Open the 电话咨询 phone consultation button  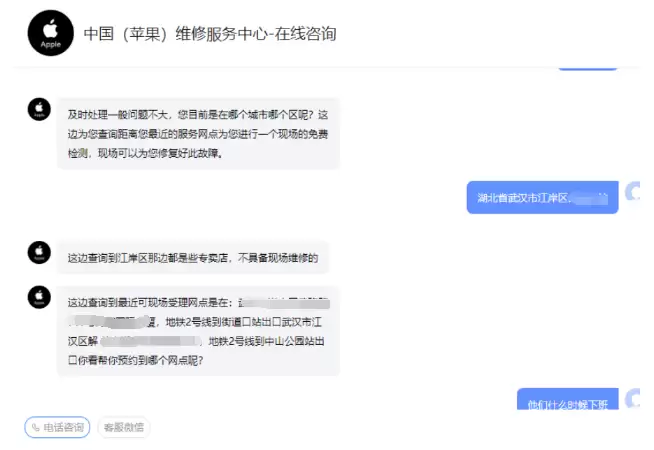(x=57, y=427)
